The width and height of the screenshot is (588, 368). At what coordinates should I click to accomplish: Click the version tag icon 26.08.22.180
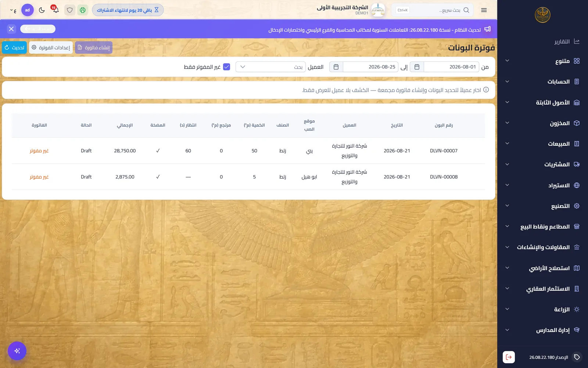577,357
